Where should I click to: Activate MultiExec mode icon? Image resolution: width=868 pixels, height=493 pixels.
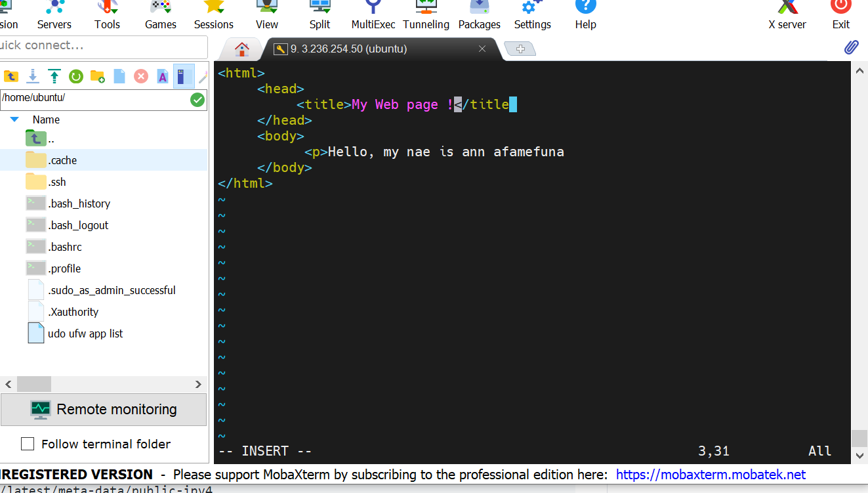[x=373, y=16]
